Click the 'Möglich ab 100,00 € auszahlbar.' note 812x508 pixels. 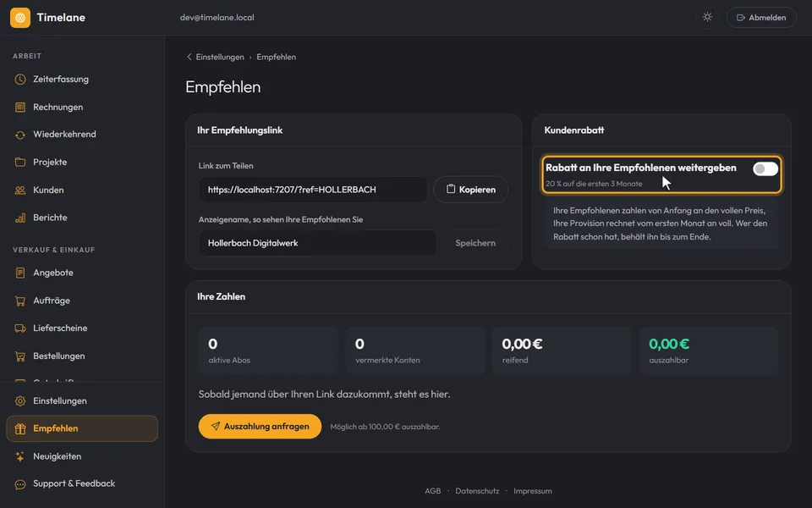pyautogui.click(x=386, y=427)
